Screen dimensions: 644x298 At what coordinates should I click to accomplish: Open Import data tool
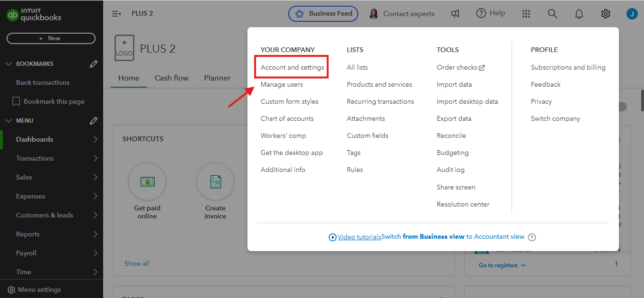coord(454,84)
